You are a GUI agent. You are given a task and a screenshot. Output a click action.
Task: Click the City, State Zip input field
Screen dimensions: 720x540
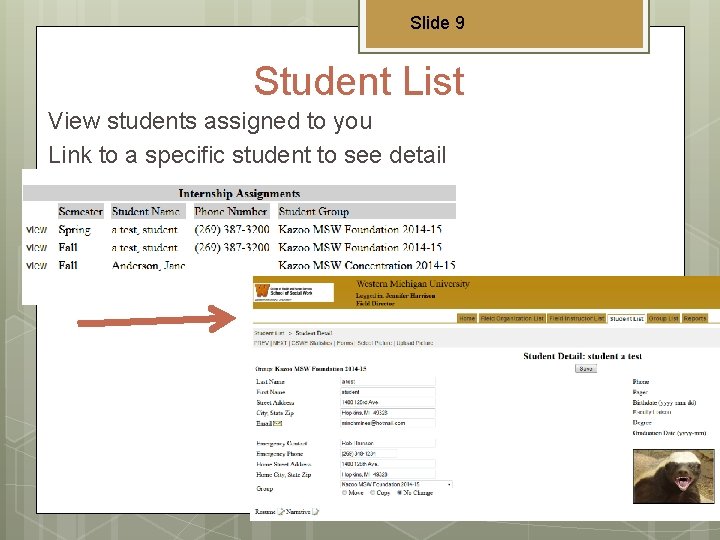pyautogui.click(x=388, y=413)
